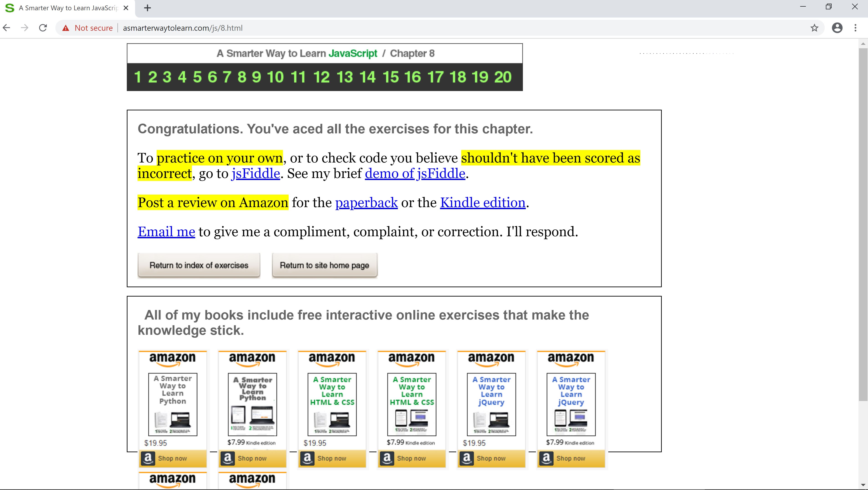Restore down the browser window
The width and height of the screenshot is (868, 490).
coord(829,7)
